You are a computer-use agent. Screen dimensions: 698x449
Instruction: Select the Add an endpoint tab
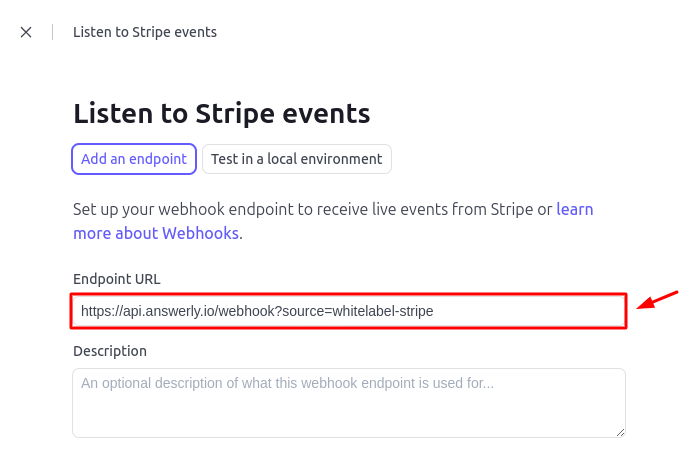[134, 159]
